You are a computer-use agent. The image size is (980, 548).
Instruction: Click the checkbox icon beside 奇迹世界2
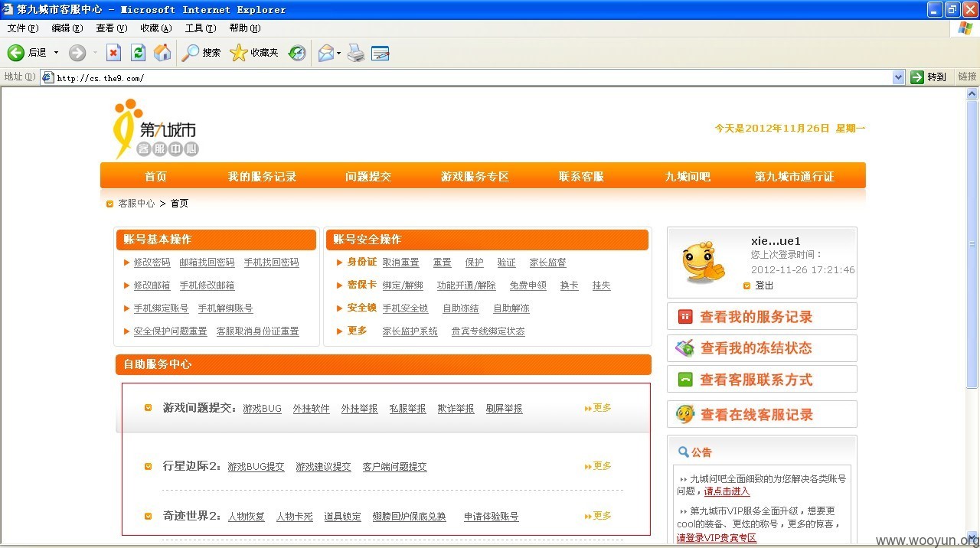click(x=149, y=516)
